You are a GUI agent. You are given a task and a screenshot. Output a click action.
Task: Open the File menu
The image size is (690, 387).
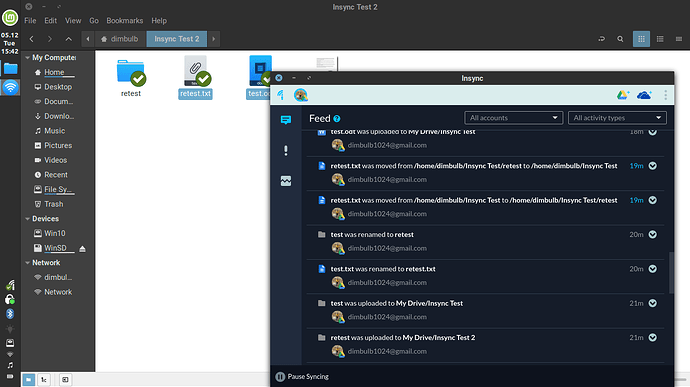[x=30, y=21]
